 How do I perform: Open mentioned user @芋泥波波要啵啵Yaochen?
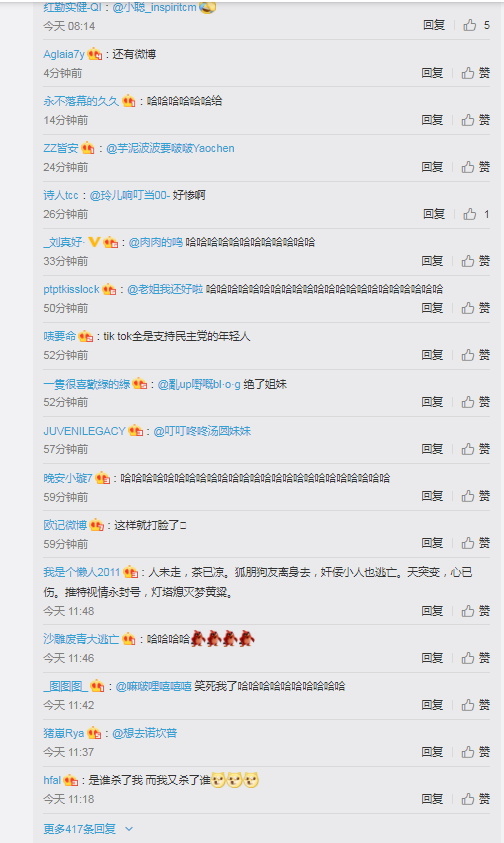point(171,148)
